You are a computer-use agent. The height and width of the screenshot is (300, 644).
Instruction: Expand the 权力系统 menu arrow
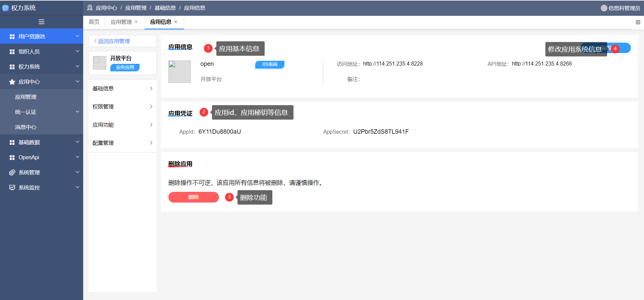[x=77, y=66]
